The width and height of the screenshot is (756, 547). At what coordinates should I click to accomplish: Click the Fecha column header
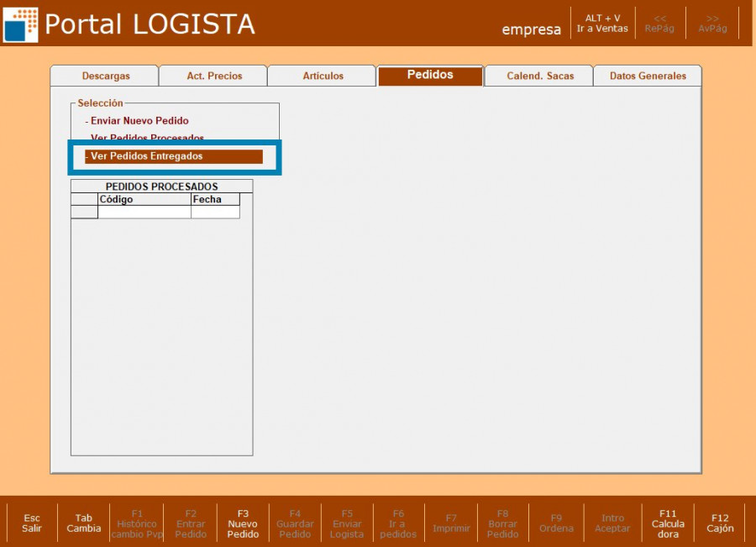[x=214, y=199]
